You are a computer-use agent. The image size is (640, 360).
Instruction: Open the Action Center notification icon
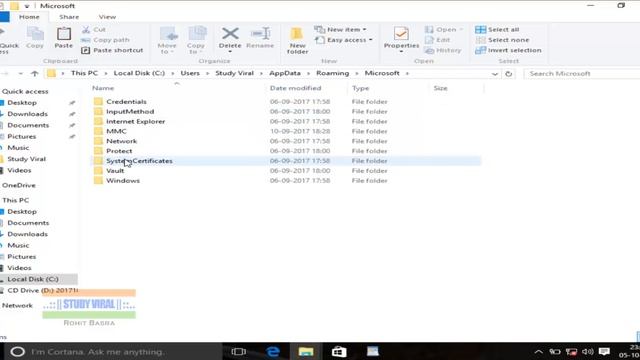[604, 351]
